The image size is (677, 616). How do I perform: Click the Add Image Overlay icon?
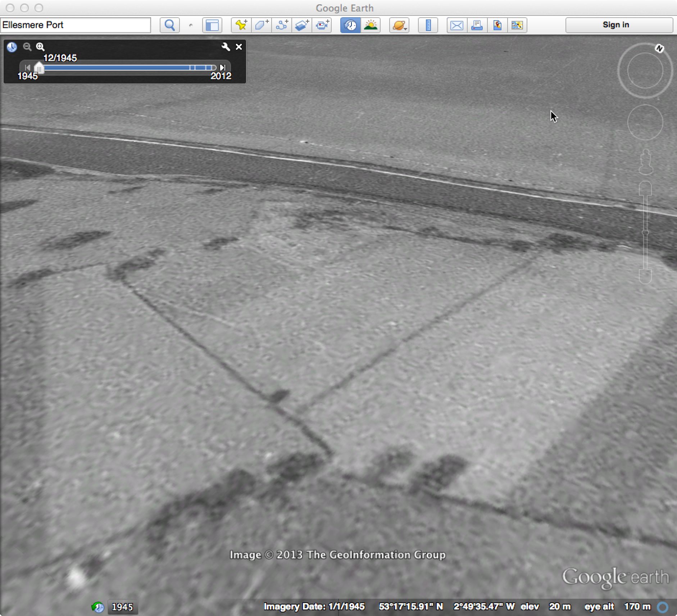point(302,25)
